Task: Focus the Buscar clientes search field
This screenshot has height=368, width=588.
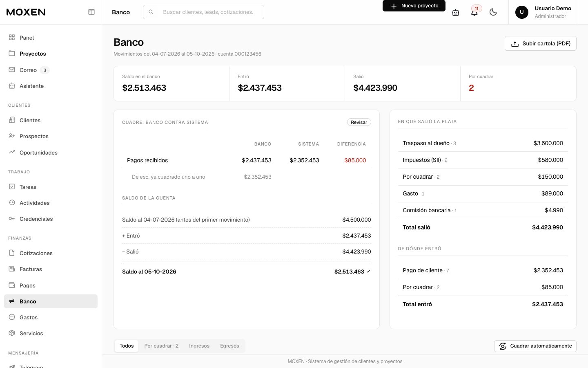Action: [x=203, y=12]
